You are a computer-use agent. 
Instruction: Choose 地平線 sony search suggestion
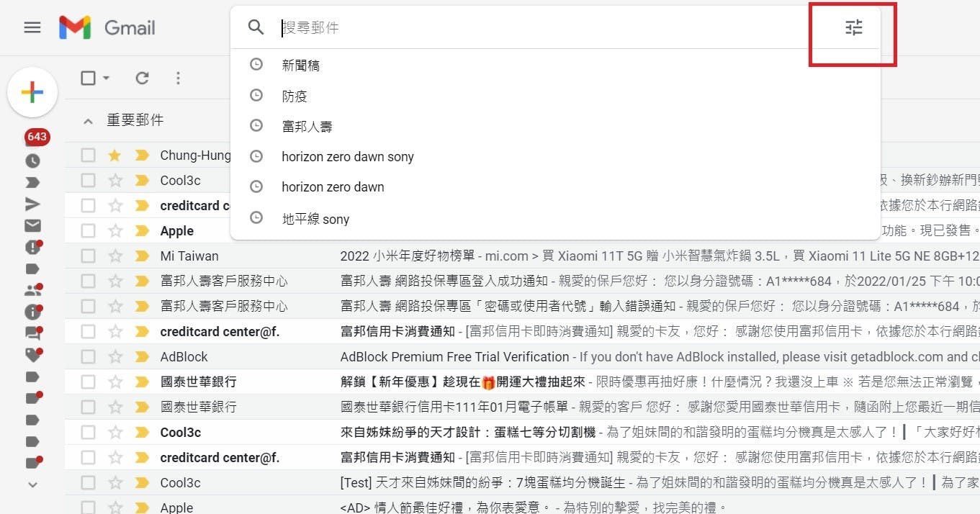[555, 219]
